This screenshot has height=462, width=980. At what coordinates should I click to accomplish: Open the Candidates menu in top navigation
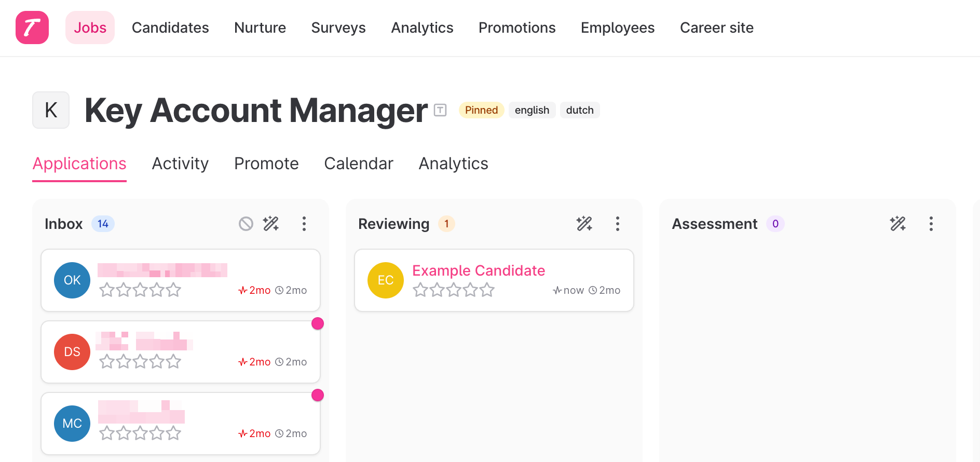coord(170,28)
